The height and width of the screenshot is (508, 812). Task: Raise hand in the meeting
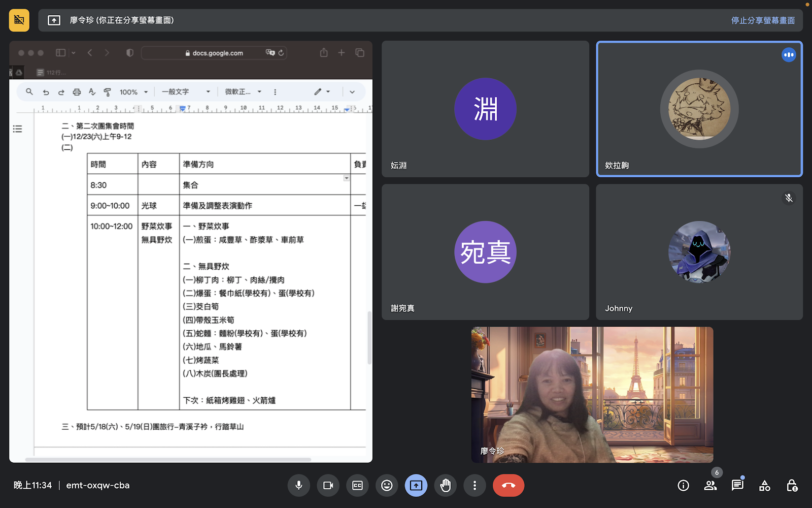point(446,486)
